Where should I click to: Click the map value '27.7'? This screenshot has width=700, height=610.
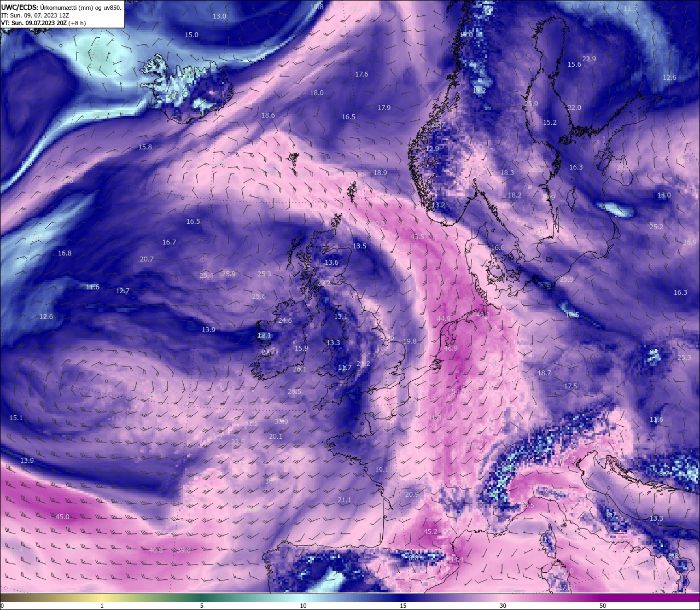pos(268,352)
